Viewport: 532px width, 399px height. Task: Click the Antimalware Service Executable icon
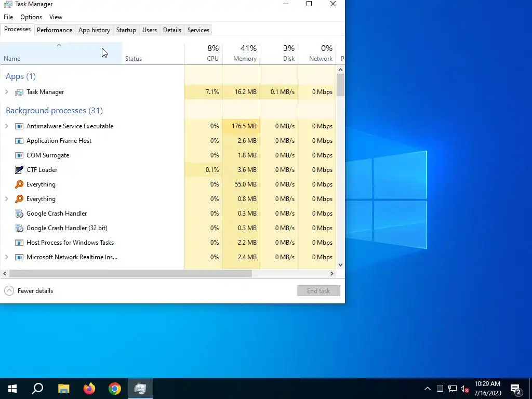click(19, 126)
